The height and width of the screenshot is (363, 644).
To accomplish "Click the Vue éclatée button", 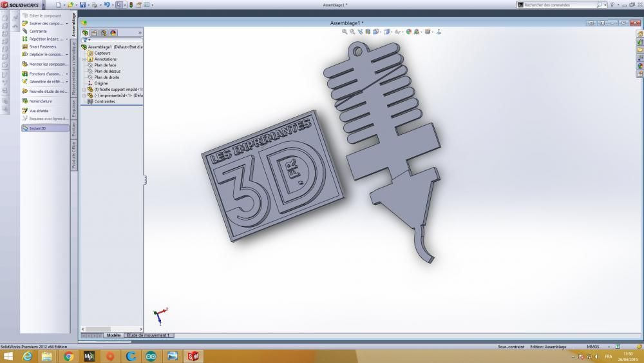I will (x=35, y=111).
